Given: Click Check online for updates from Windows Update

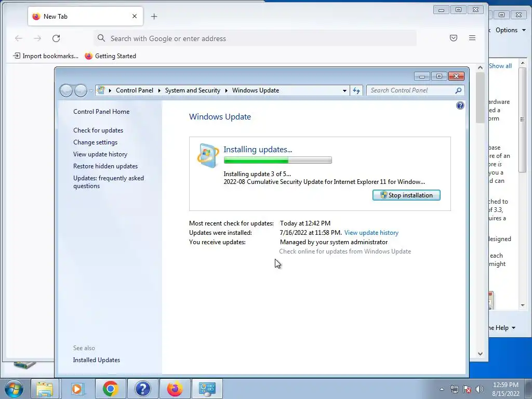Looking at the screenshot, I should 345,251.
